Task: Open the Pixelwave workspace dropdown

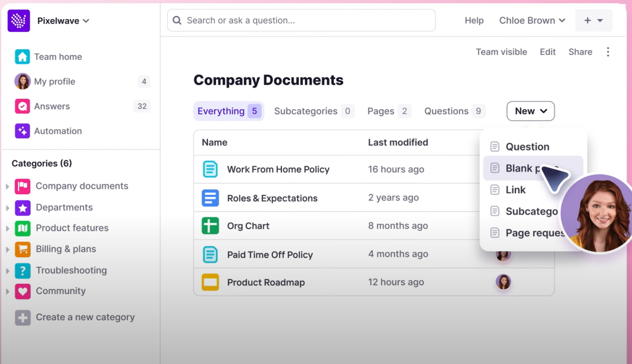Action: pyautogui.click(x=64, y=21)
